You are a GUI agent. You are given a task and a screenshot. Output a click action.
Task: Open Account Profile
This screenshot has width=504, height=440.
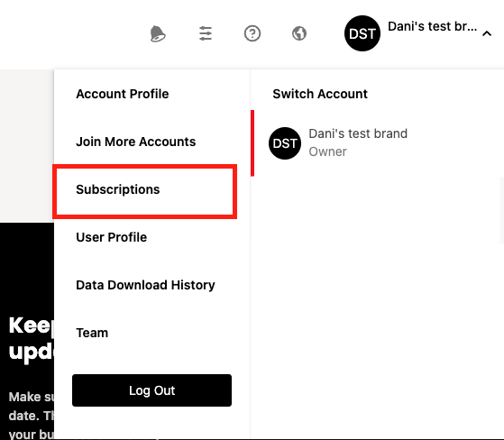click(122, 94)
